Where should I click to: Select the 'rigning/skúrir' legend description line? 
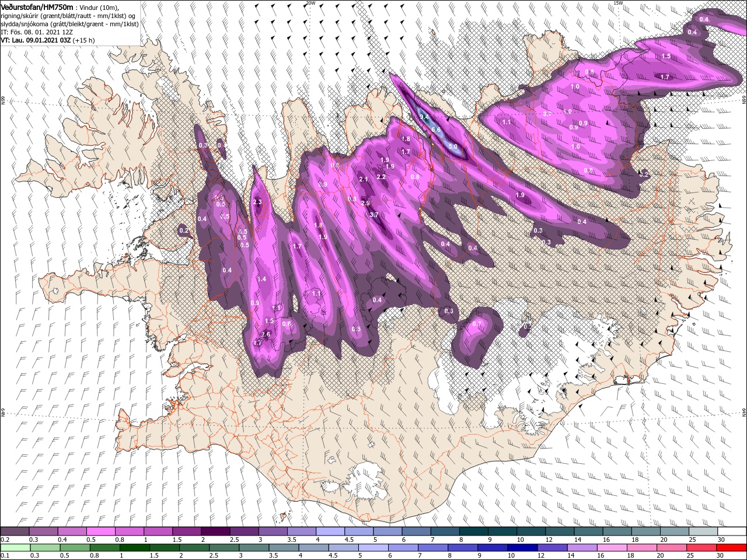(68, 15)
